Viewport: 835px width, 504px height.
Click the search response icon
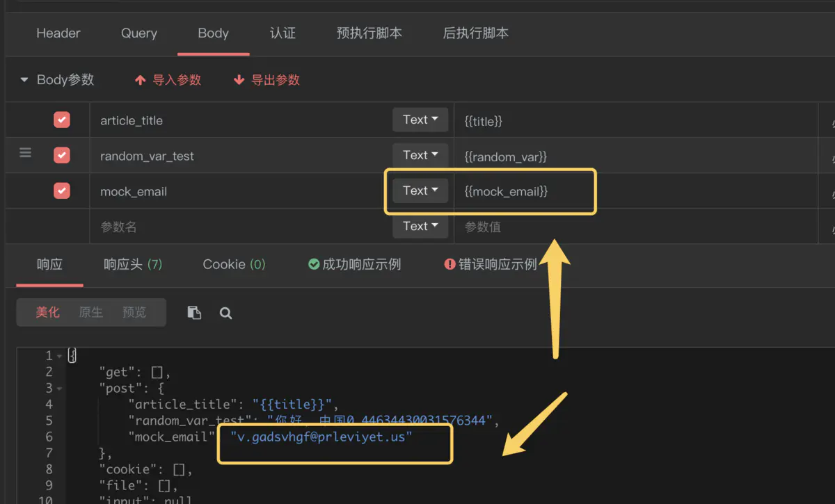pyautogui.click(x=225, y=313)
